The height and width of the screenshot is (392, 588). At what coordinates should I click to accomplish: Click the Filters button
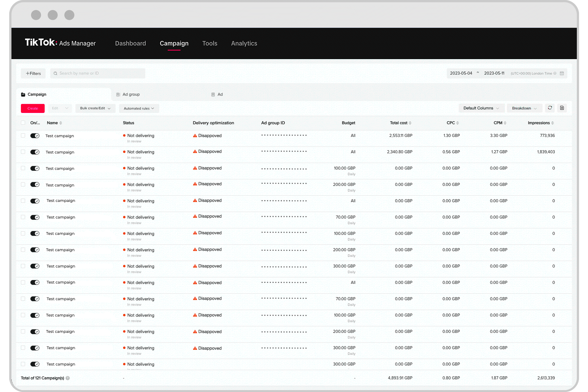33,73
